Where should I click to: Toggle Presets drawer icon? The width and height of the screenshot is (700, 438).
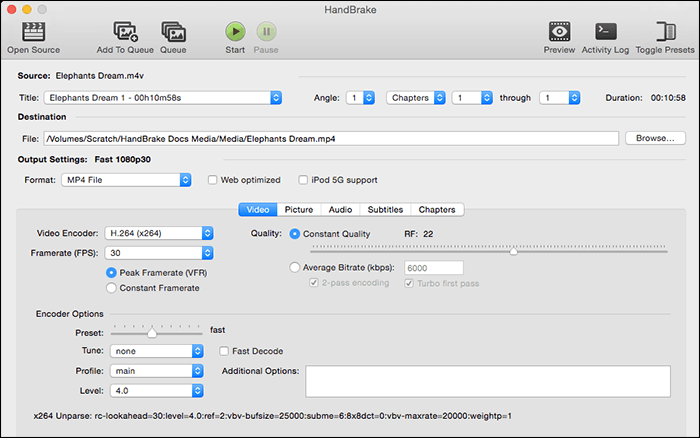(662, 31)
